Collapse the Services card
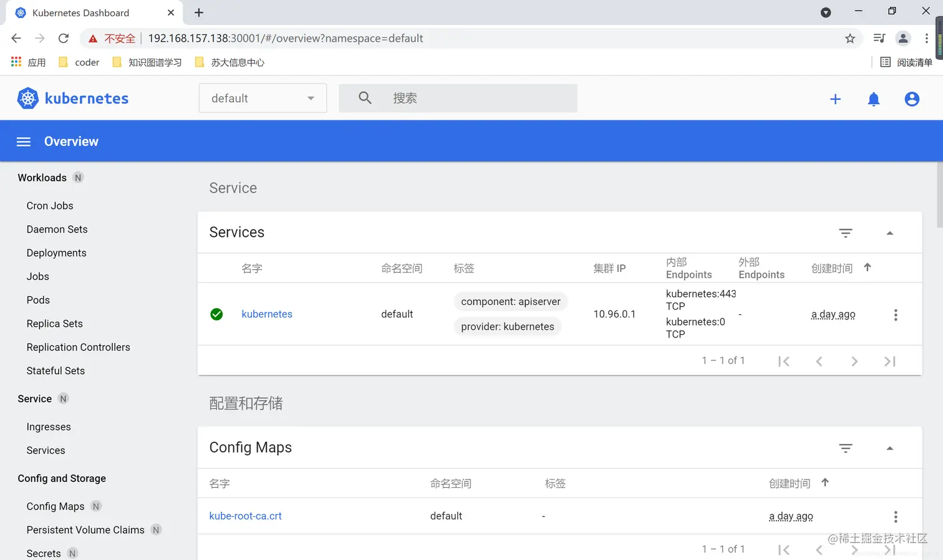The image size is (943, 560). 890,233
